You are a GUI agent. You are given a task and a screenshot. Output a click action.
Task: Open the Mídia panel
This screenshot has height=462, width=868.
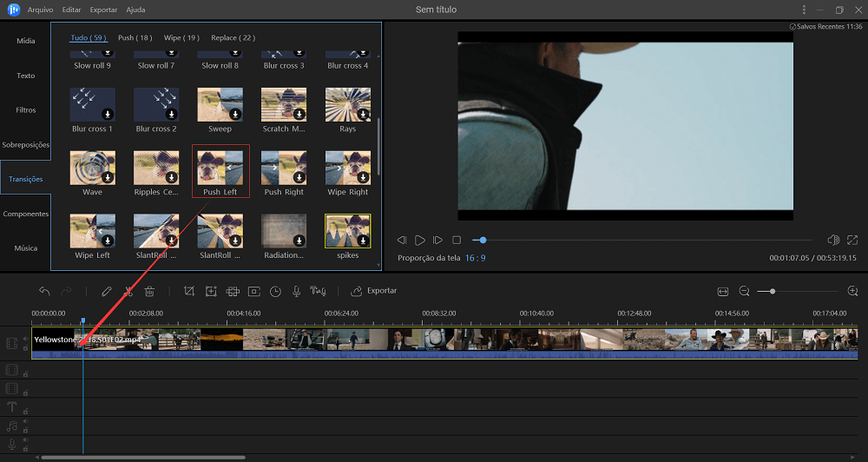(x=25, y=41)
